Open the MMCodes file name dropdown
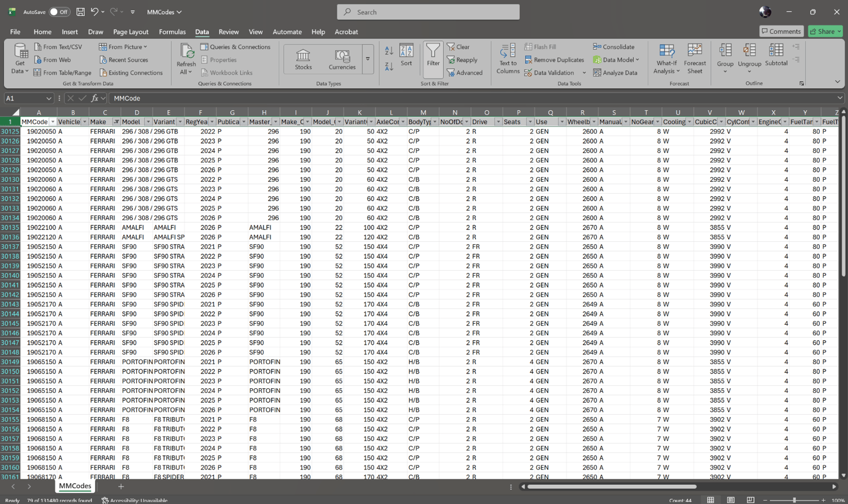Viewport: 848px width, 504px height. (165, 12)
